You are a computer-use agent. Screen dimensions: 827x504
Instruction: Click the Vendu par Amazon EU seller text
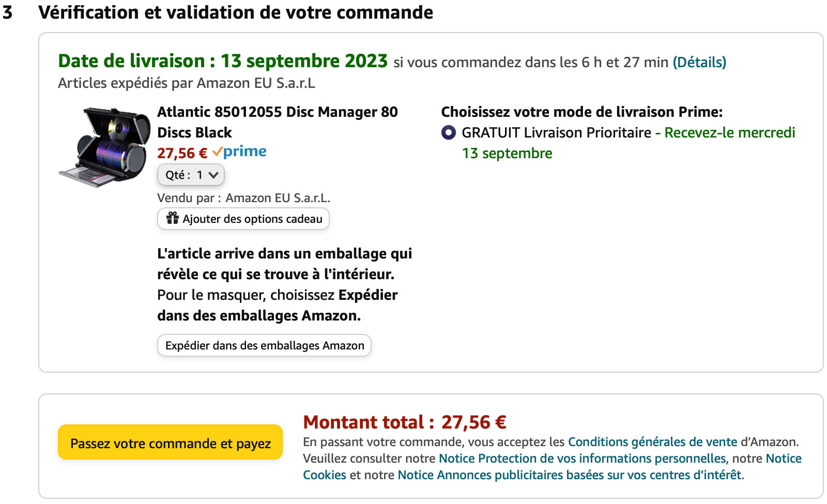(243, 198)
